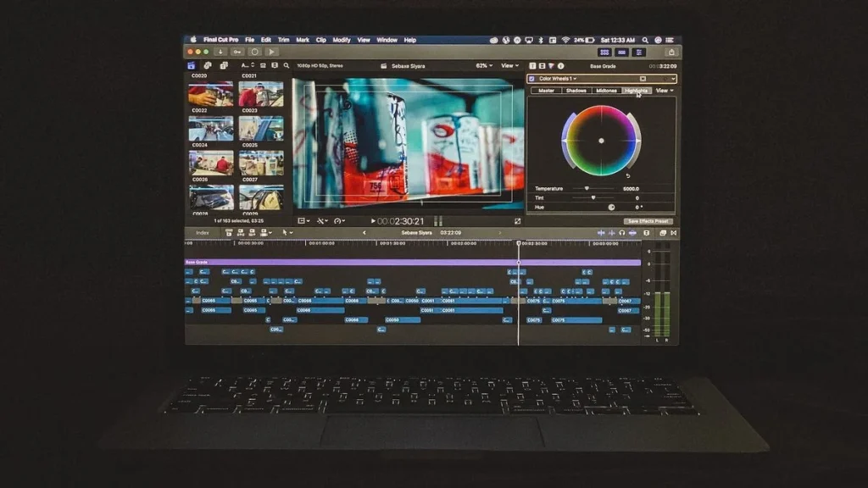
Task: Click the Save Effects Preset button
Action: pyautogui.click(x=648, y=221)
